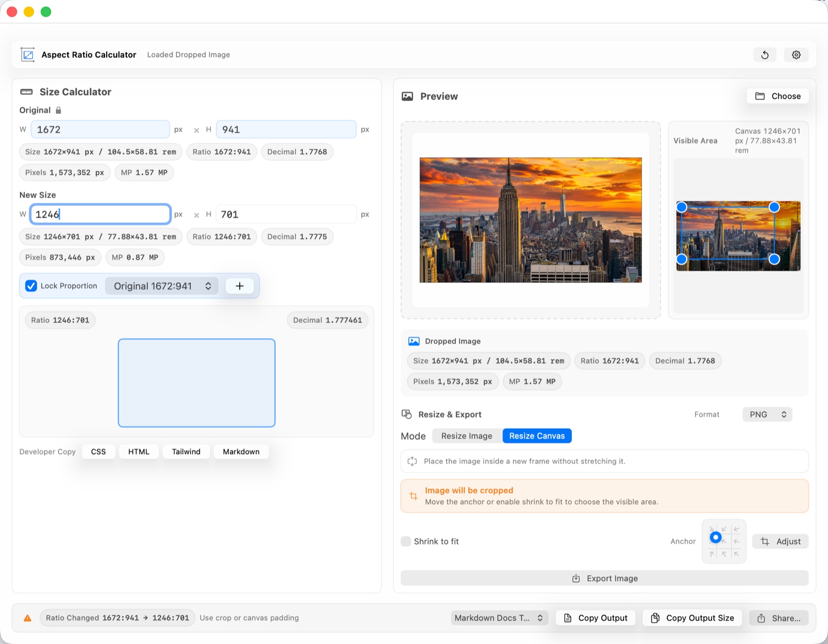Select the center anchor cell

click(724, 541)
